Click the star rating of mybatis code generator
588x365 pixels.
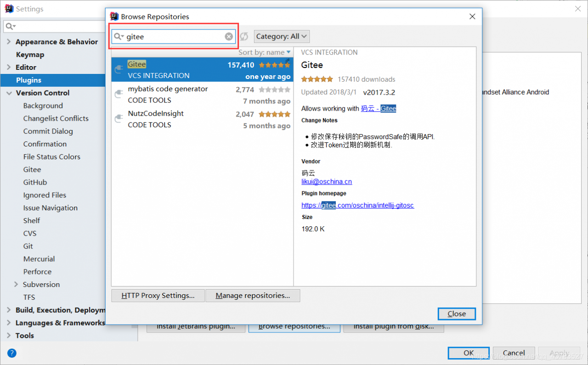coord(274,90)
